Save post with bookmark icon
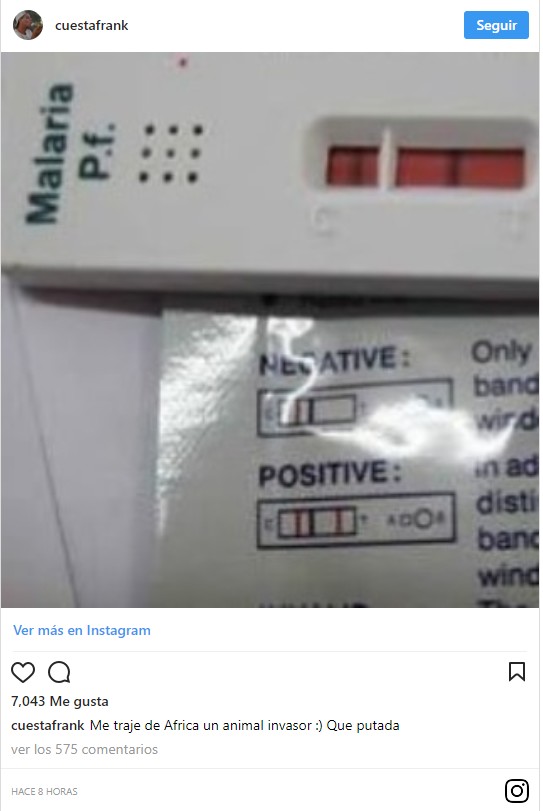Screen dimensions: 543x811 (x=517, y=671)
